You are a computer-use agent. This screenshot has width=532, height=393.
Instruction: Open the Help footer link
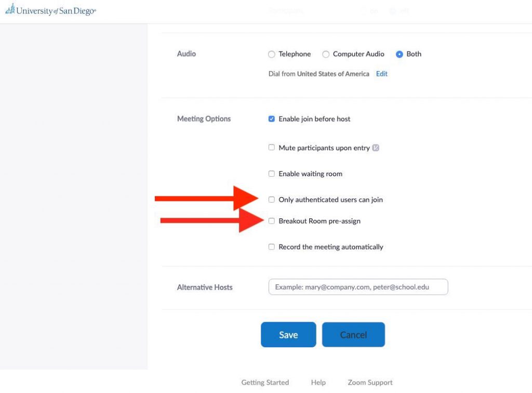(x=318, y=383)
